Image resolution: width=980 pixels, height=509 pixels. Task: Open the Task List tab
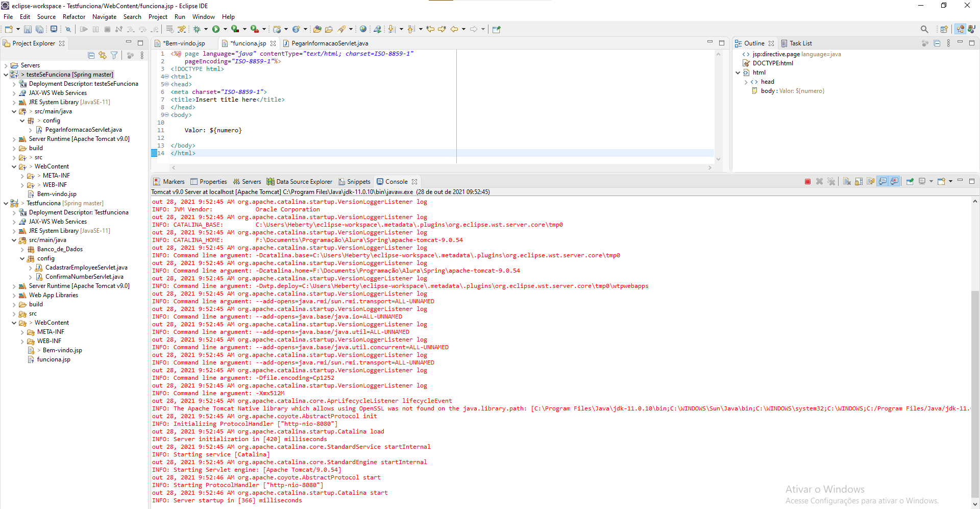click(796, 43)
